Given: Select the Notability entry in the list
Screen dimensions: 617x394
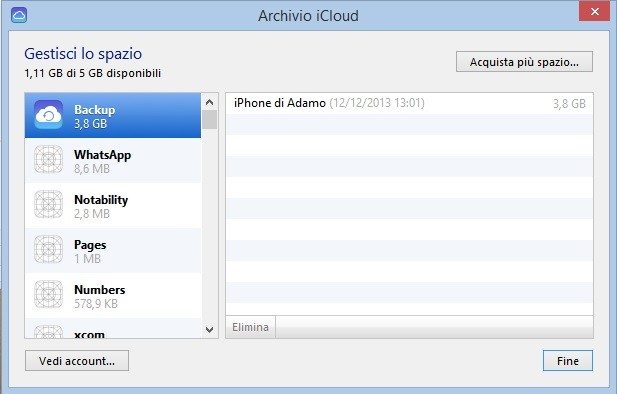Looking at the screenshot, I should (113, 205).
